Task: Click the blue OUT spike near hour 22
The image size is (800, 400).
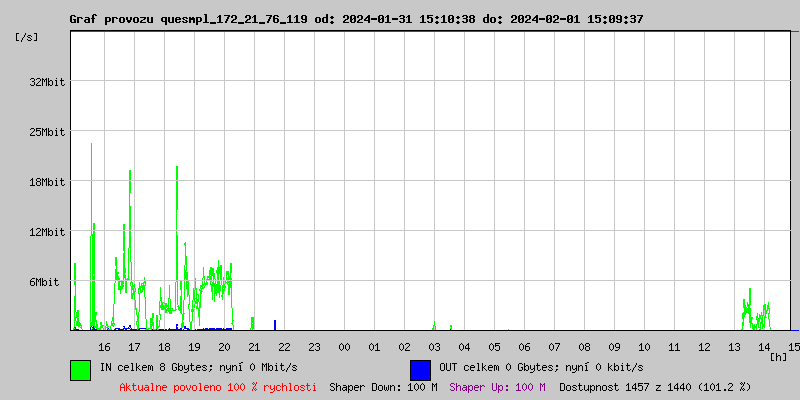Action: (275, 325)
